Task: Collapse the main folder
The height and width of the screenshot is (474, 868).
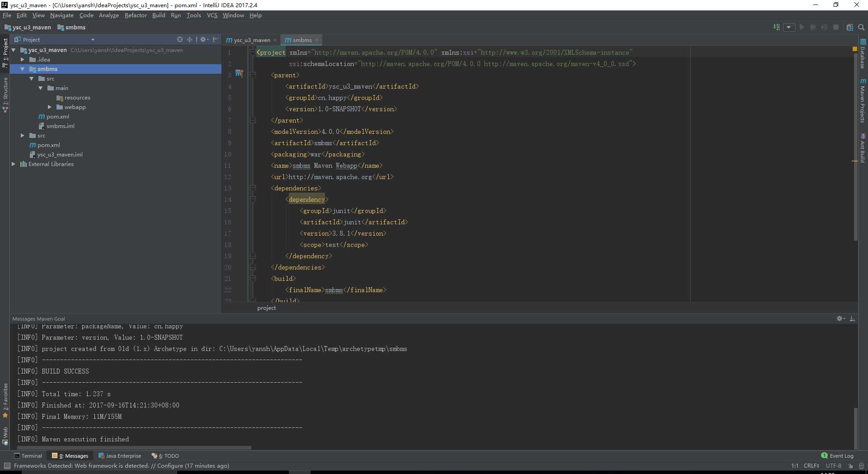Action: 41,88
